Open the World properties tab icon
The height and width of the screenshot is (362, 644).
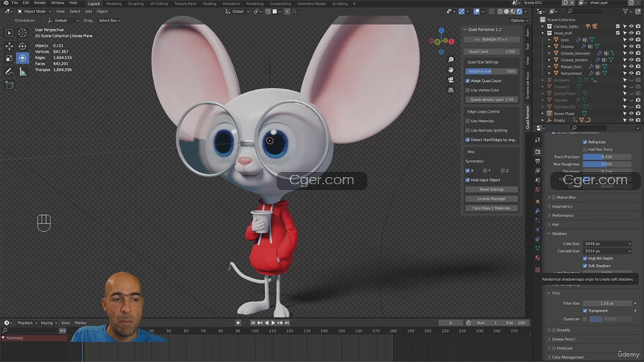coord(538,189)
